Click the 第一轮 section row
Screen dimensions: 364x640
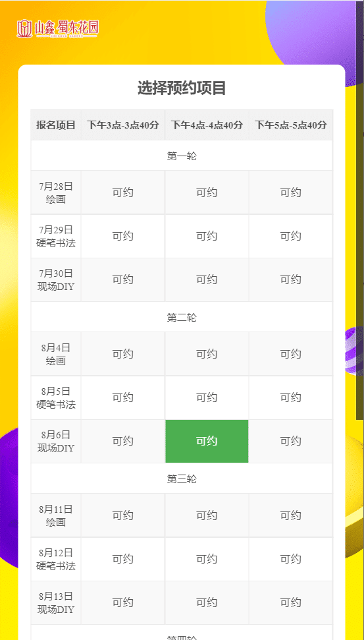coord(182,156)
